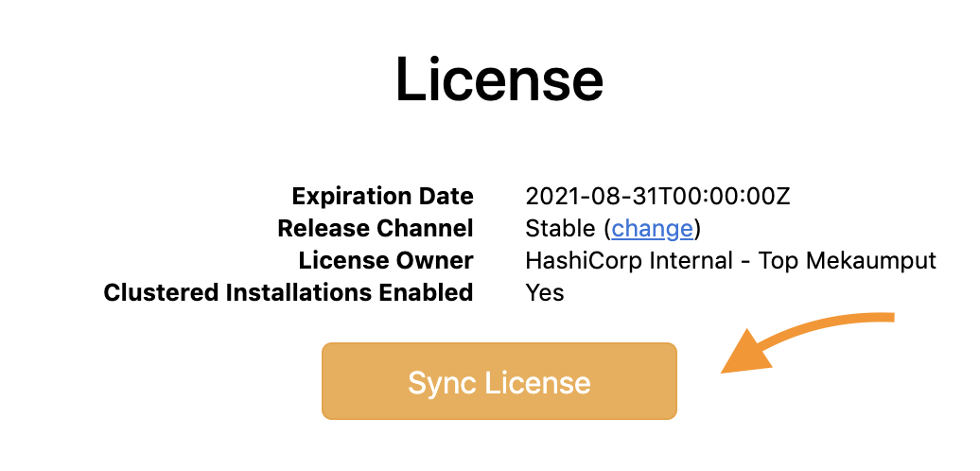Click the word Stable
Image resolution: width=980 pixels, height=471 pixels.
560,228
